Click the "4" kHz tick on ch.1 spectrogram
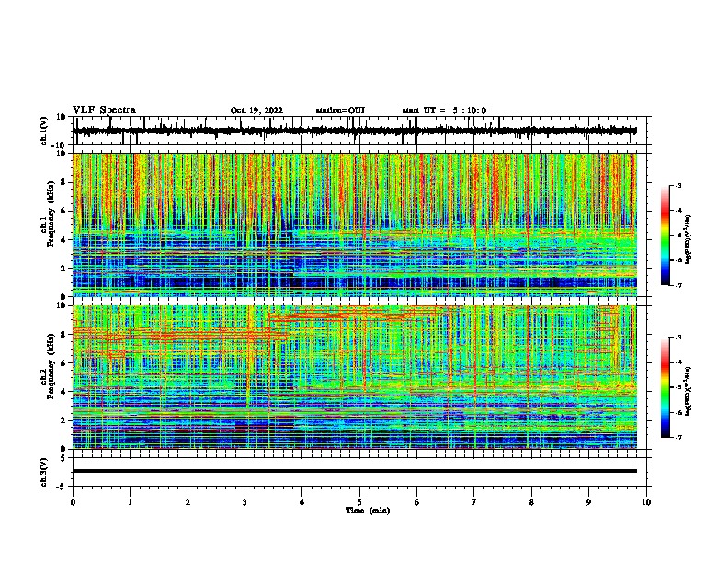The height and width of the screenshot is (563, 728). (64, 240)
